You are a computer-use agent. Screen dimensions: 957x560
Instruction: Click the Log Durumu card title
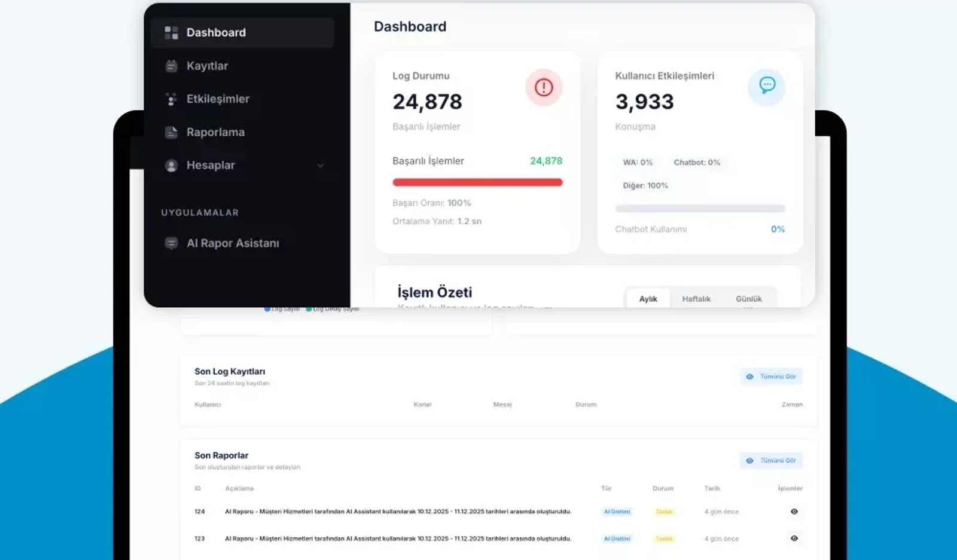tap(420, 76)
